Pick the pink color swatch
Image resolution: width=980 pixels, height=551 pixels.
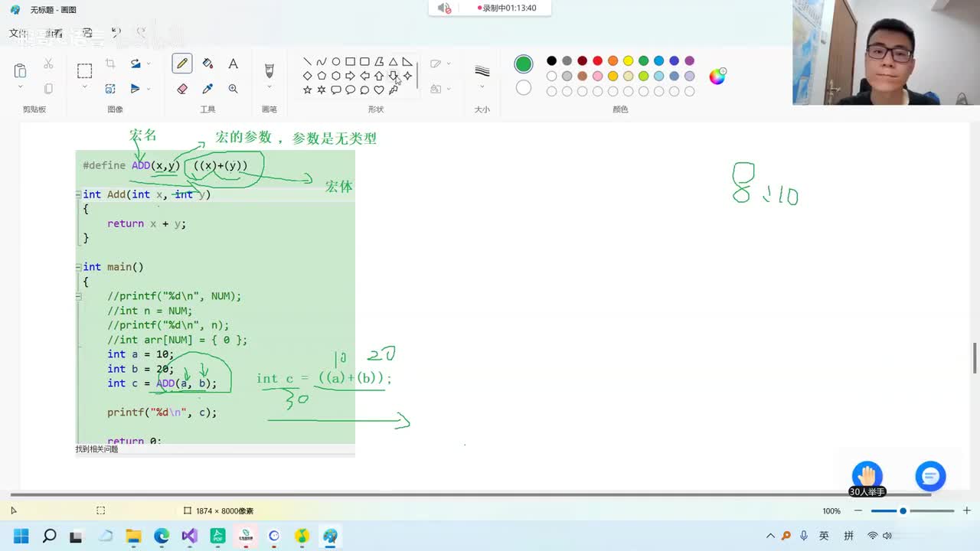tap(597, 77)
